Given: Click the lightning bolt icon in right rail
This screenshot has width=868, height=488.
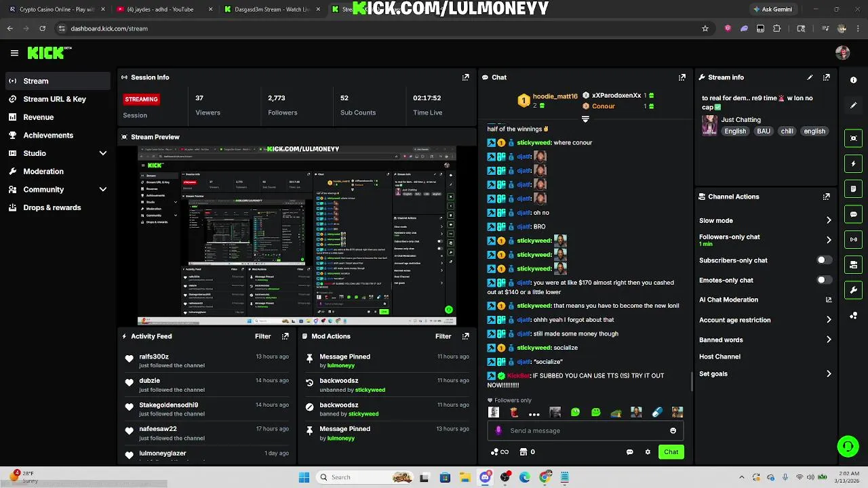Looking at the screenshot, I should [853, 163].
